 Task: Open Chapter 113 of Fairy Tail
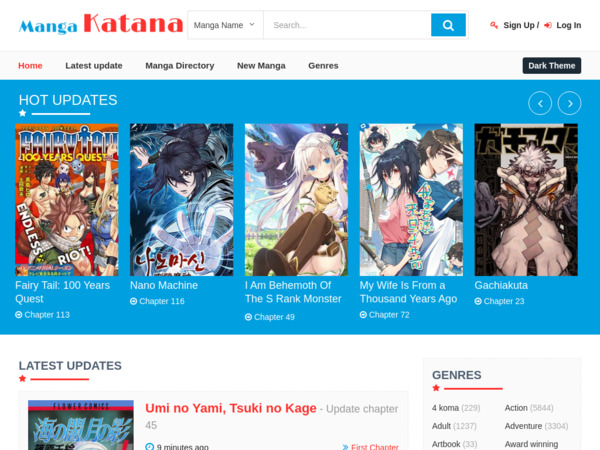point(47,315)
